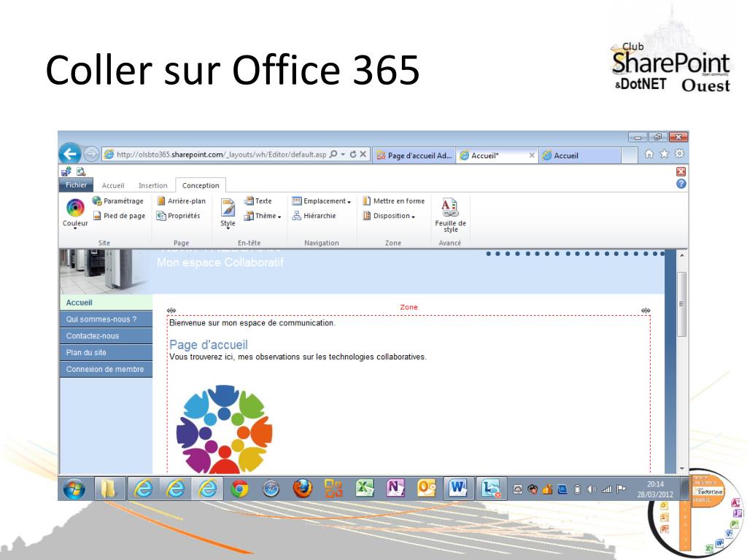Click the volume speaker tray icon

(x=592, y=489)
